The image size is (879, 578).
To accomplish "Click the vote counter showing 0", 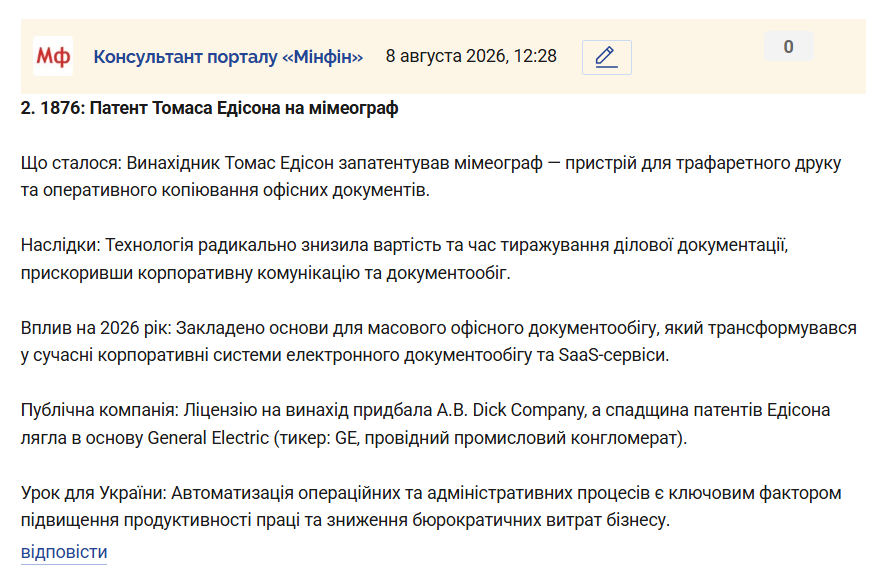I will click(788, 47).
